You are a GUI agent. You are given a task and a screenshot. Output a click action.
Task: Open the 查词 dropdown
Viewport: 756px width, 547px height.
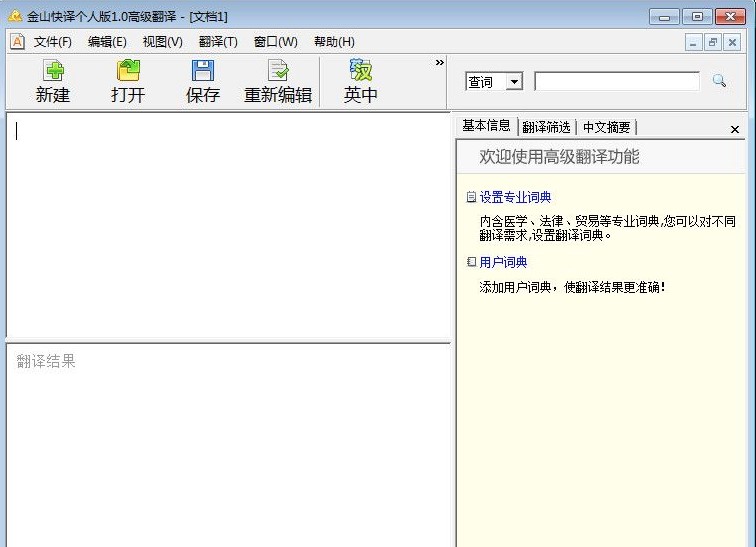[514, 81]
